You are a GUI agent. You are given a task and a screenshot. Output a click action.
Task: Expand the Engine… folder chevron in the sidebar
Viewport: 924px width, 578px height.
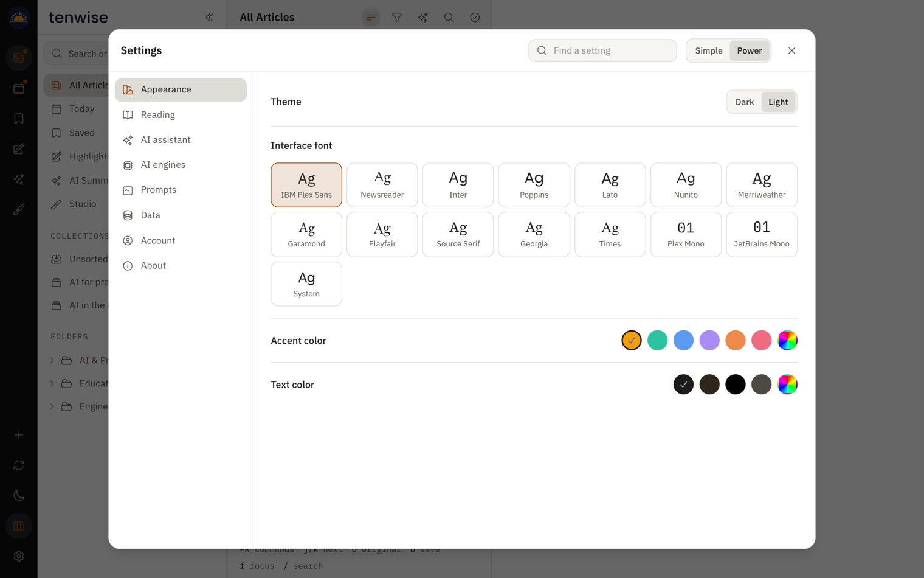click(52, 406)
